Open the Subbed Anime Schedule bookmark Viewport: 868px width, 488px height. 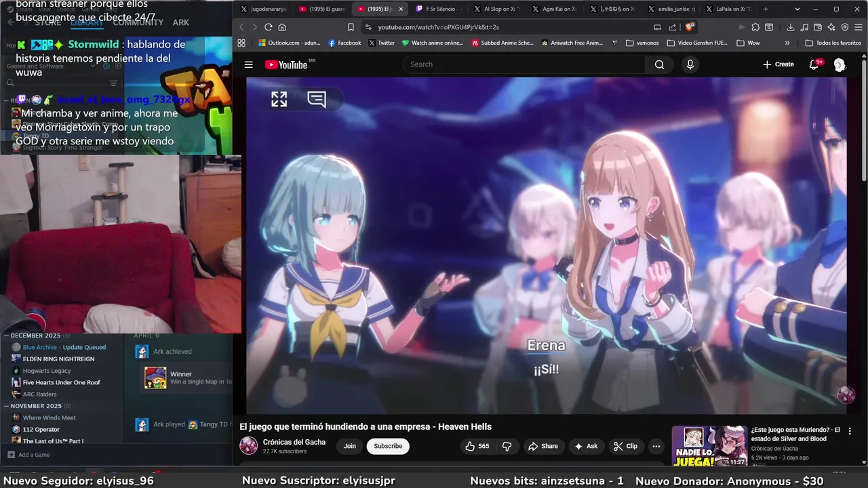pos(502,43)
